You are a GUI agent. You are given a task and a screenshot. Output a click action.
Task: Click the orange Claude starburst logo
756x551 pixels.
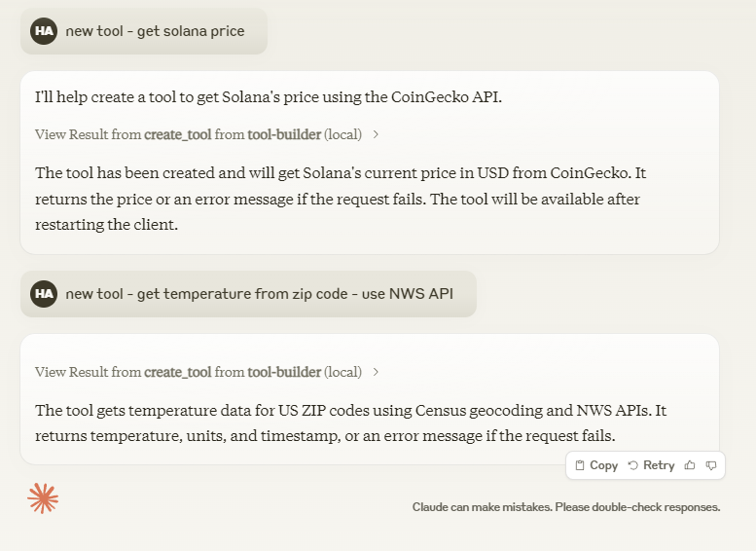point(43,498)
